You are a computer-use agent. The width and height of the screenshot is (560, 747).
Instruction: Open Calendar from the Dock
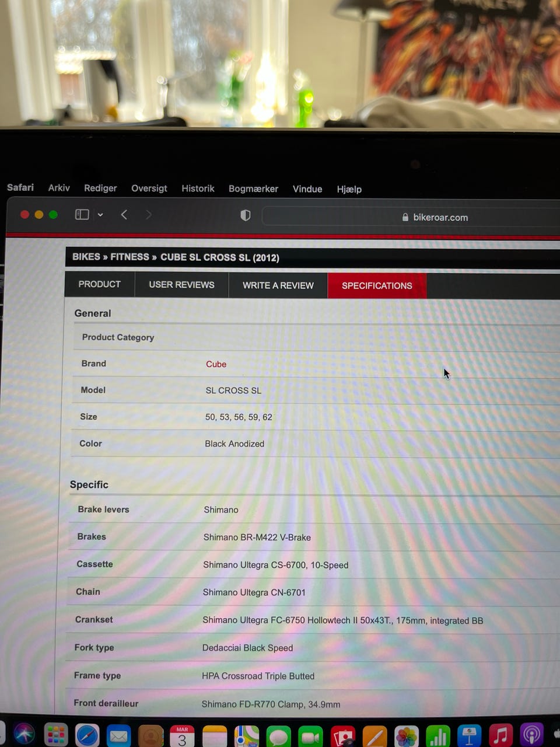pyautogui.click(x=182, y=736)
